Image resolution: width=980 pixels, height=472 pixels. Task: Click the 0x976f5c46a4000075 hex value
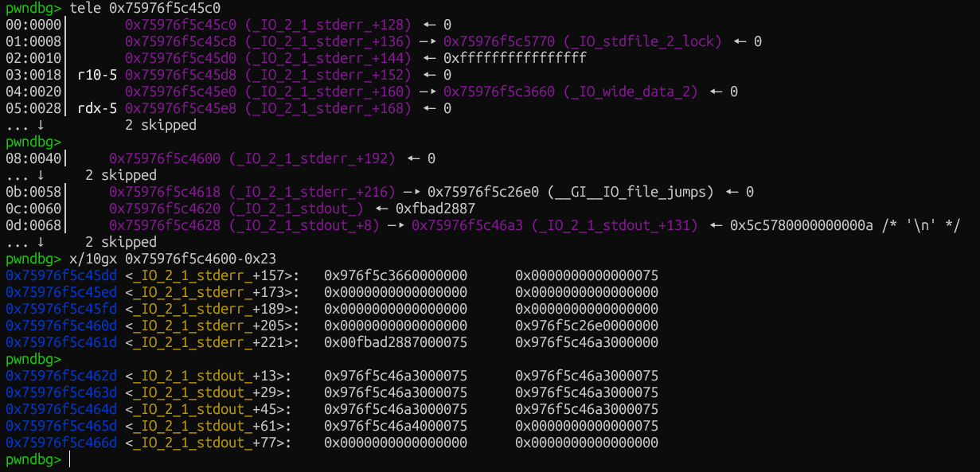pos(396,426)
